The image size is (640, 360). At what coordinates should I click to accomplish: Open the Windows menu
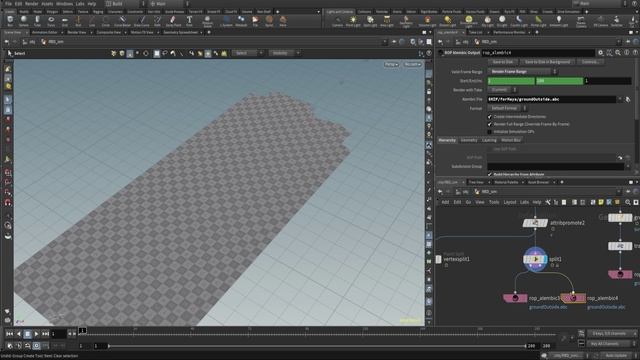pos(64,4)
